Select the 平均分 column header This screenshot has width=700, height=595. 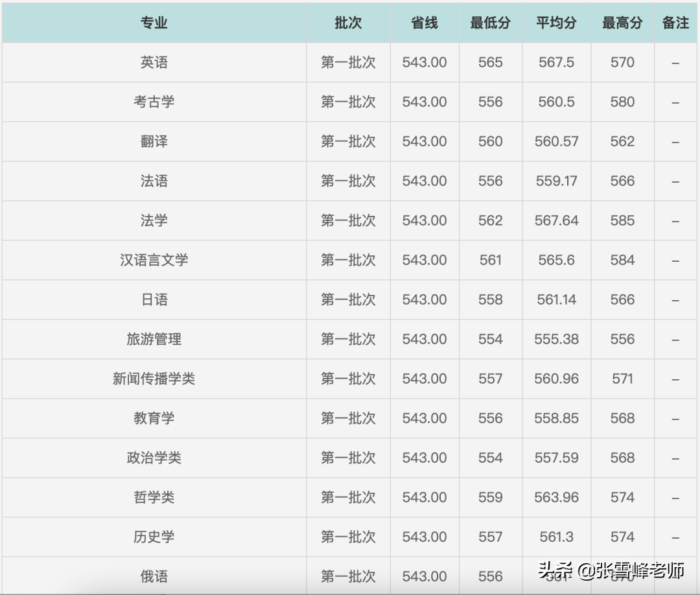555,23
